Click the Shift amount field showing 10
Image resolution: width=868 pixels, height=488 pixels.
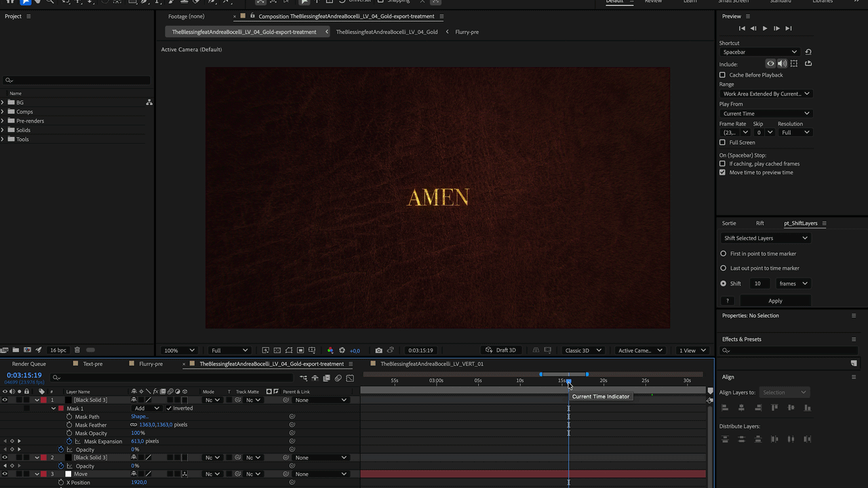tap(760, 283)
